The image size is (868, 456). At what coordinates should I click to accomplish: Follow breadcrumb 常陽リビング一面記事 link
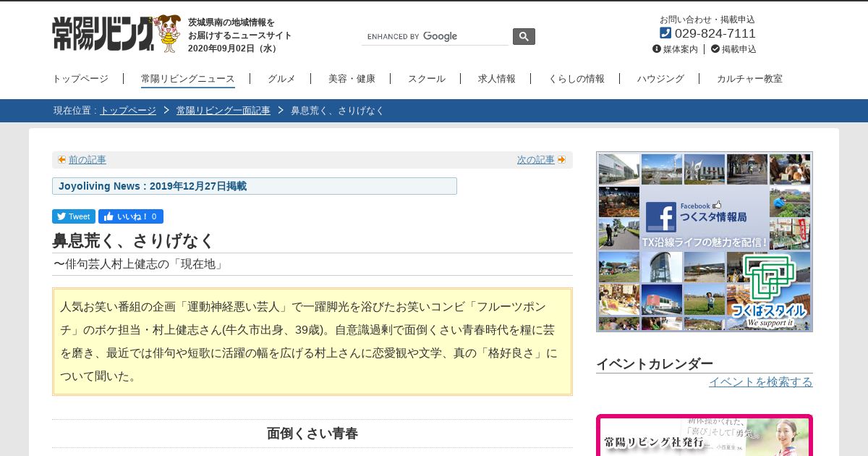[224, 111]
